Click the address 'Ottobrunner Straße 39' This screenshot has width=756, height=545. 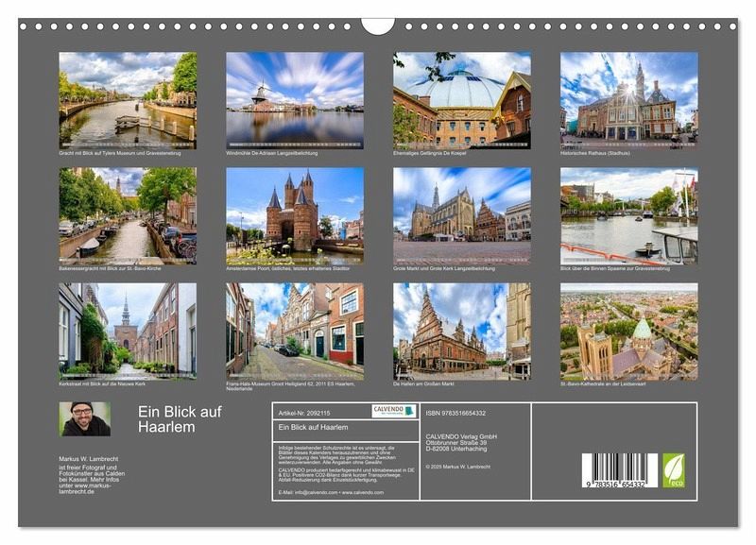click(x=456, y=442)
